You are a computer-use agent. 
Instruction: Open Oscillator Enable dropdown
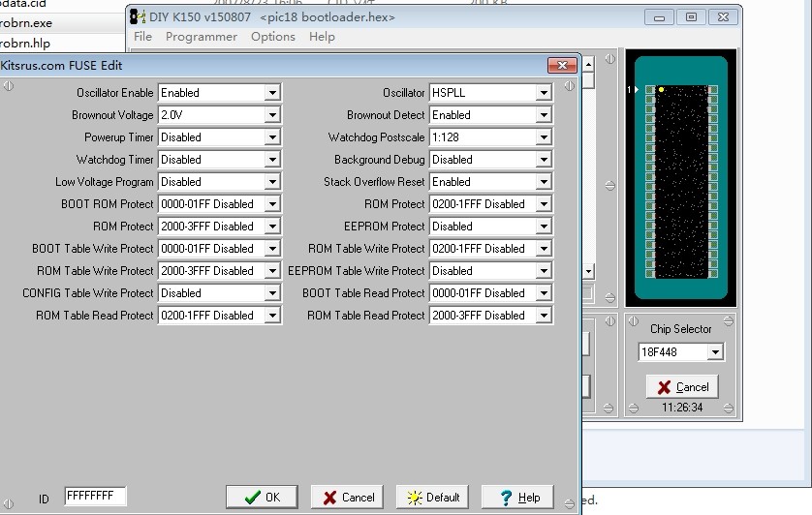pyautogui.click(x=272, y=93)
